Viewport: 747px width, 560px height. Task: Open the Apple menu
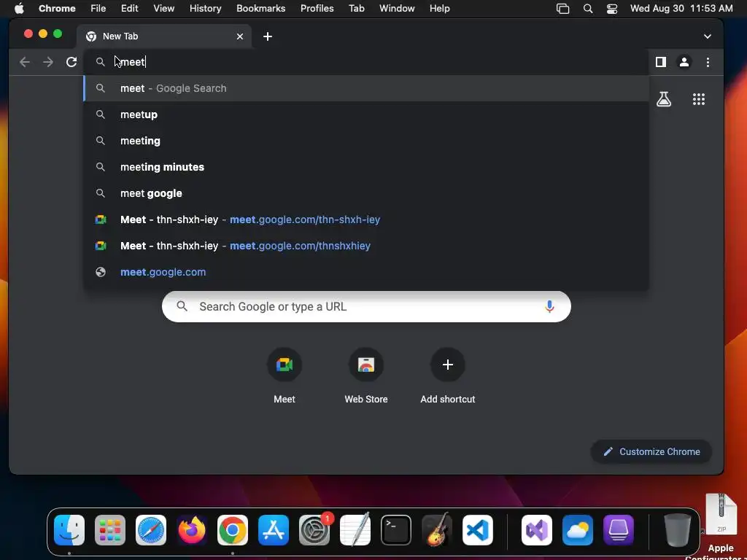coord(19,9)
